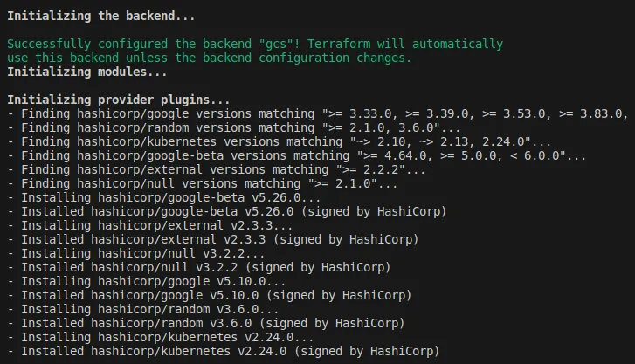The width and height of the screenshot is (635, 364).
Task: Click the "Initializing provider plugins..." heading
Action: 118,100
